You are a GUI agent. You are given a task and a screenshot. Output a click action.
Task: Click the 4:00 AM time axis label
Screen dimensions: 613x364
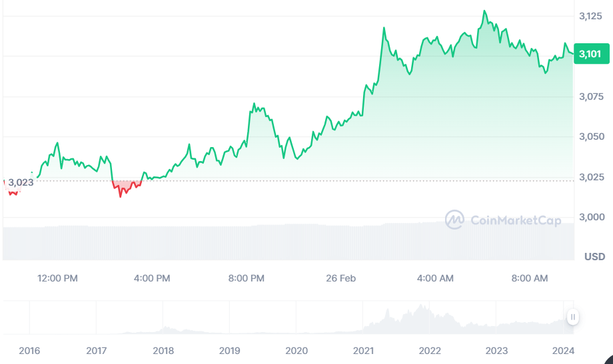435,278
